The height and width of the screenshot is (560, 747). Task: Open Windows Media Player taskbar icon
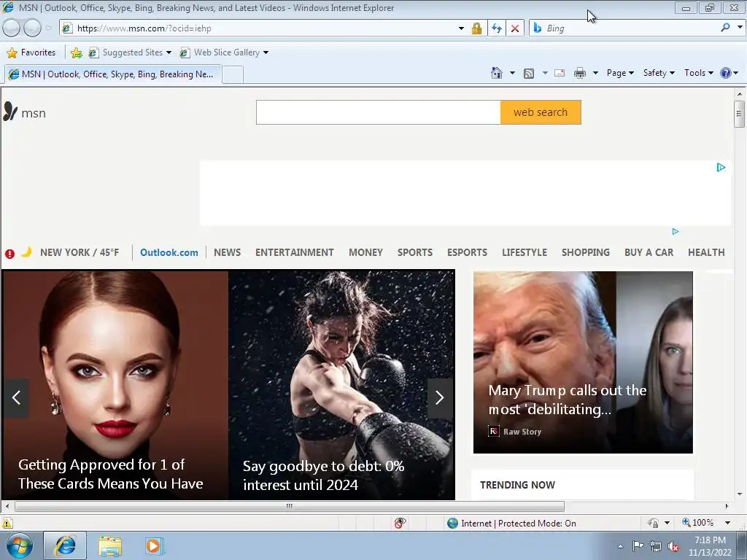pos(154,546)
